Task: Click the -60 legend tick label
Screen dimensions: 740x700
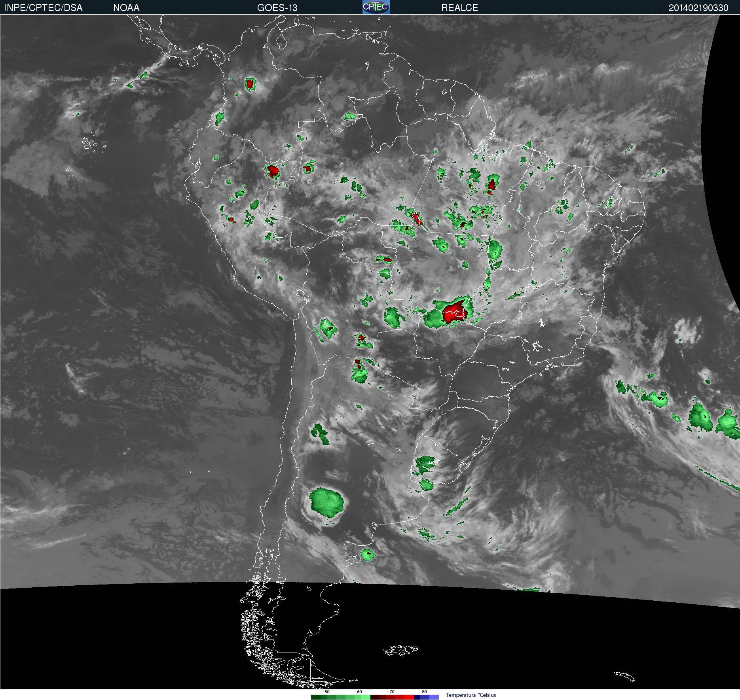Action: click(x=359, y=692)
